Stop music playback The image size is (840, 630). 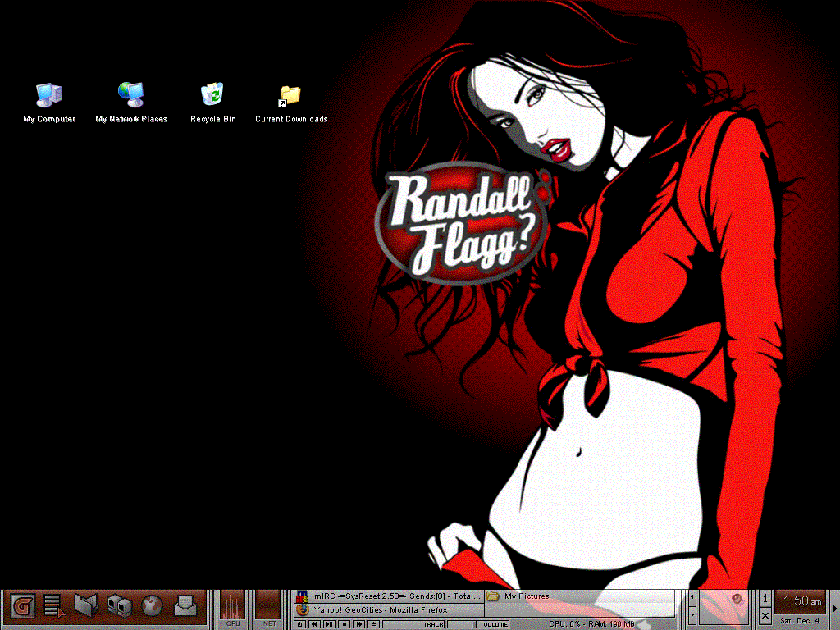click(345, 624)
